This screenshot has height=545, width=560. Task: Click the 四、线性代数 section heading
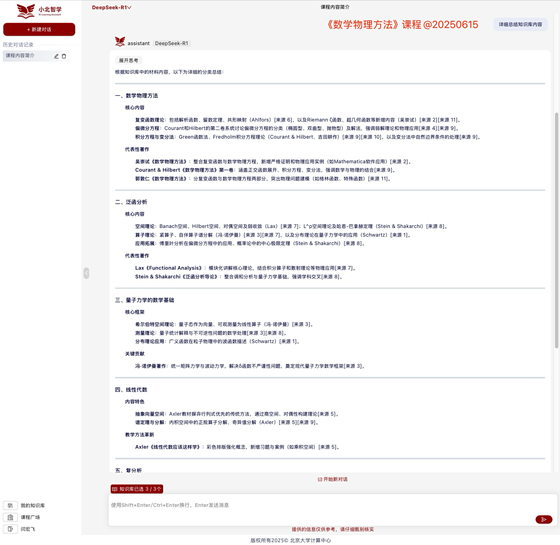[x=131, y=389]
